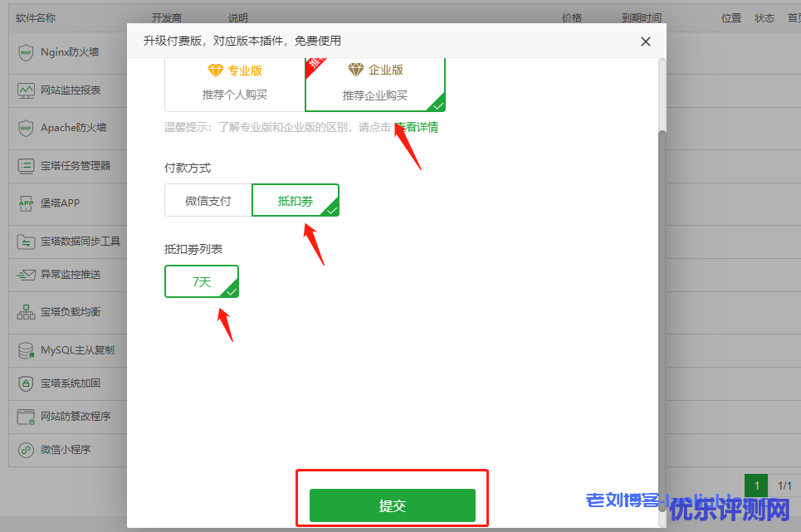Viewport: 801px width, 532px height.
Task: Click the 微信小程序 row text
Action: coord(66,450)
